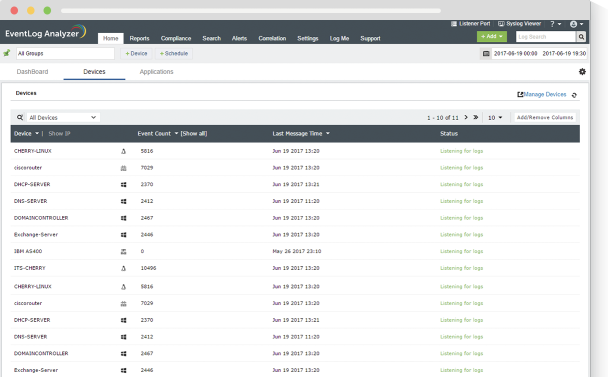Click the first DOMAINCONTROLLER row Windows icon
This screenshot has width=608, height=377.
(x=123, y=218)
